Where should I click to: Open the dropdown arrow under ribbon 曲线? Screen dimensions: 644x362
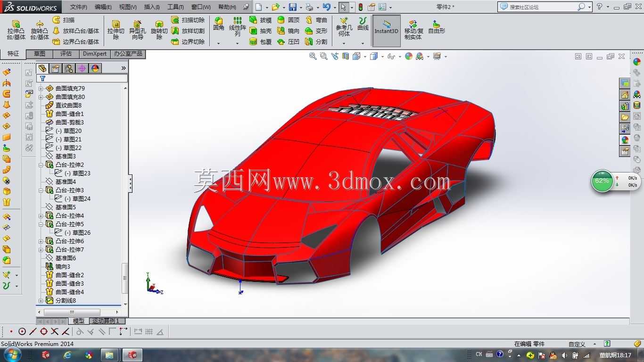[x=363, y=43]
